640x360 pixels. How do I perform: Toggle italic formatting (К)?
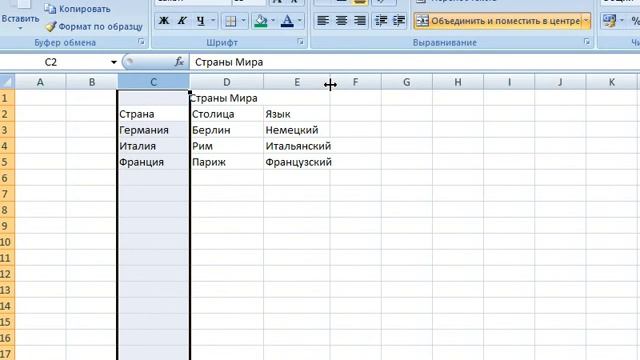[182, 21]
